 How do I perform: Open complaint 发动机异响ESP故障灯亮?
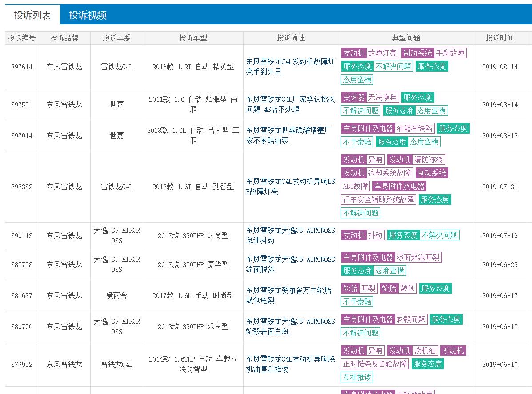tap(290, 187)
